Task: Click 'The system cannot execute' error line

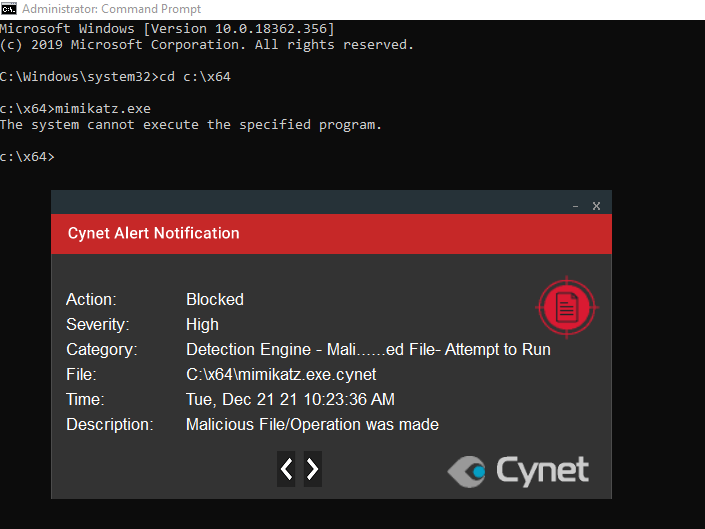Action: coord(191,124)
